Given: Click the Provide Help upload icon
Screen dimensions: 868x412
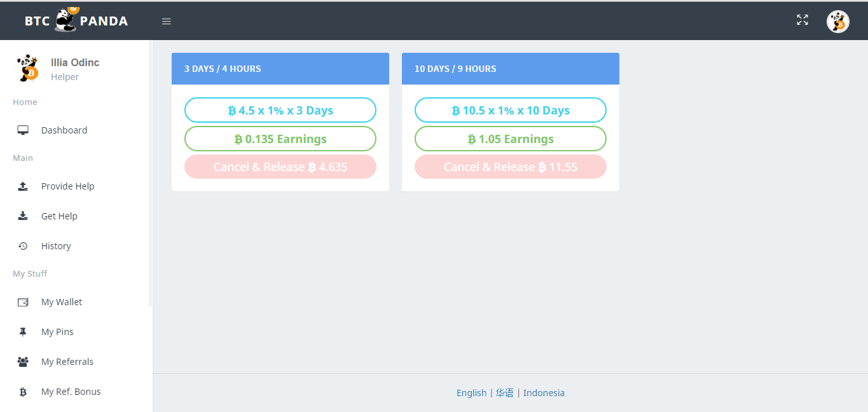Looking at the screenshot, I should tap(23, 186).
